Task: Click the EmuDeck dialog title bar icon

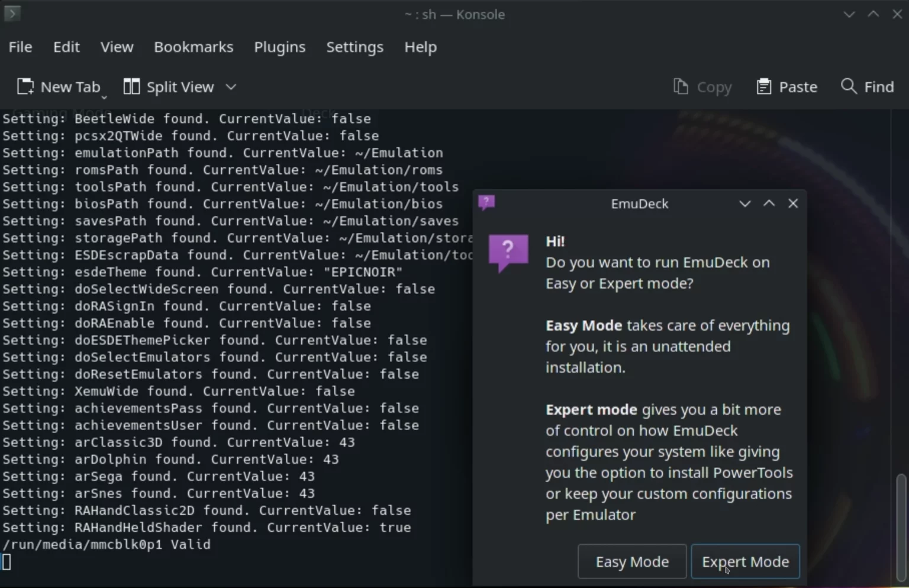Action: tap(486, 203)
